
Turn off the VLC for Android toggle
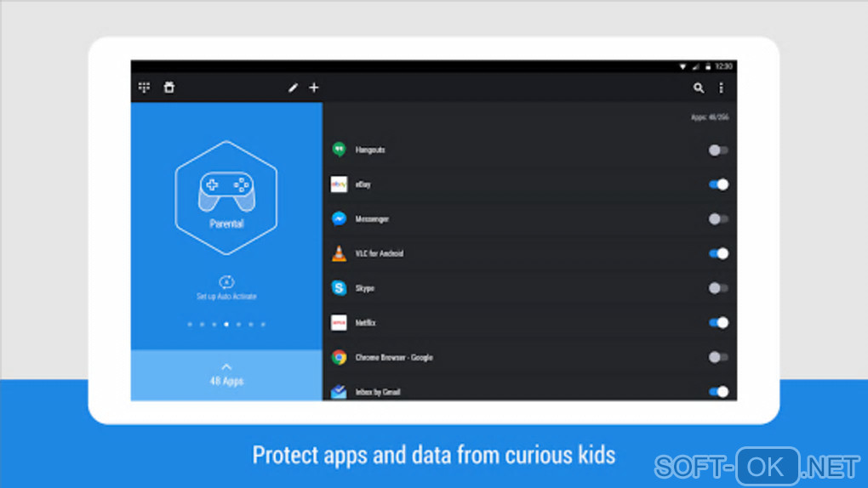(x=718, y=253)
